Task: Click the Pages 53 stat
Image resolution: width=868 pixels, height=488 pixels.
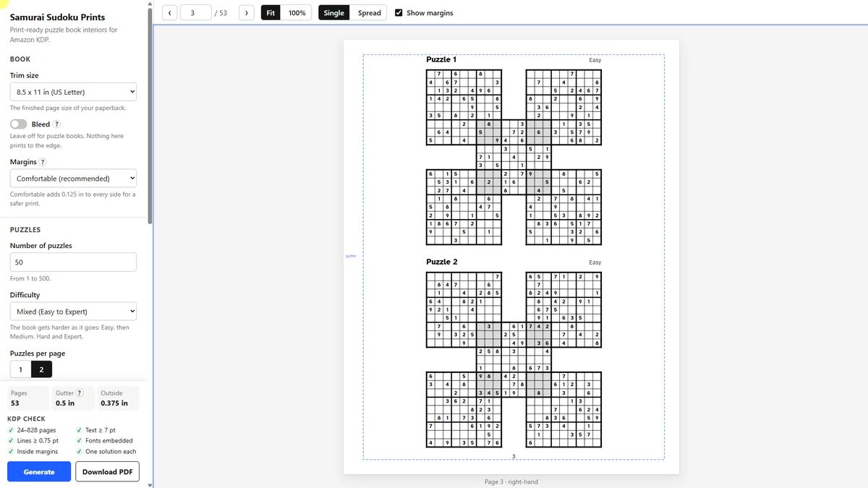Action: point(27,398)
